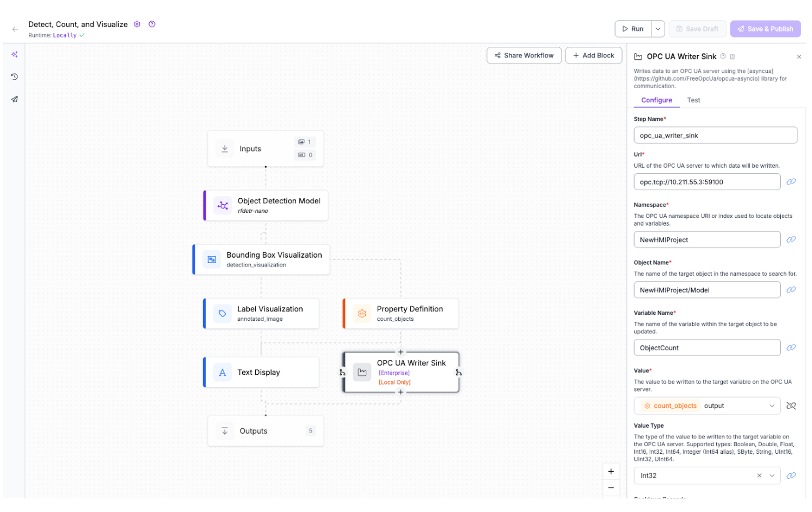Screen dimensions: 812x512
Task: Open workflow settings gear icon
Action: click(137, 25)
